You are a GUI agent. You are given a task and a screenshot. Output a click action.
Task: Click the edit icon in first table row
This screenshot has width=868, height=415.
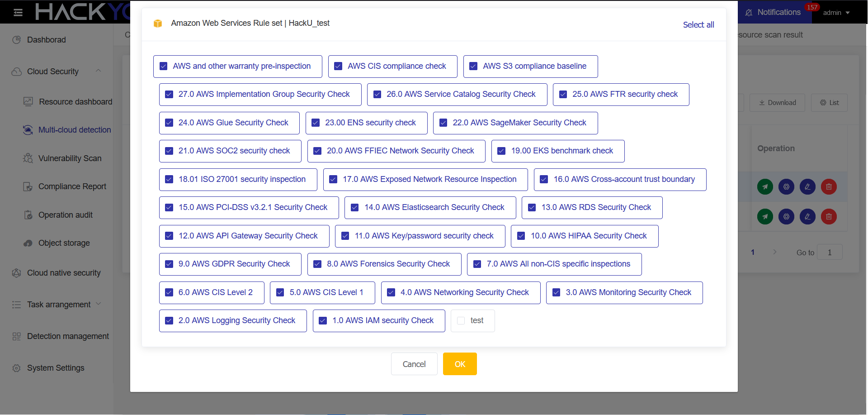point(807,186)
